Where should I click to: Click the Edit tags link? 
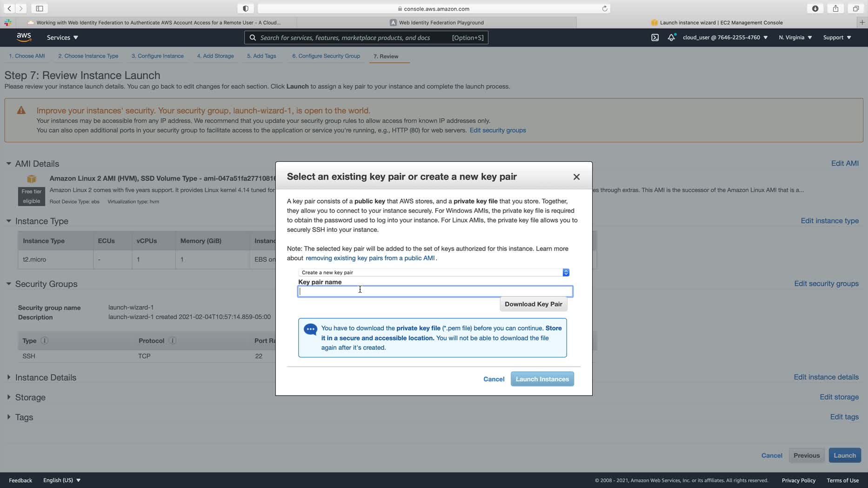pos(844,417)
